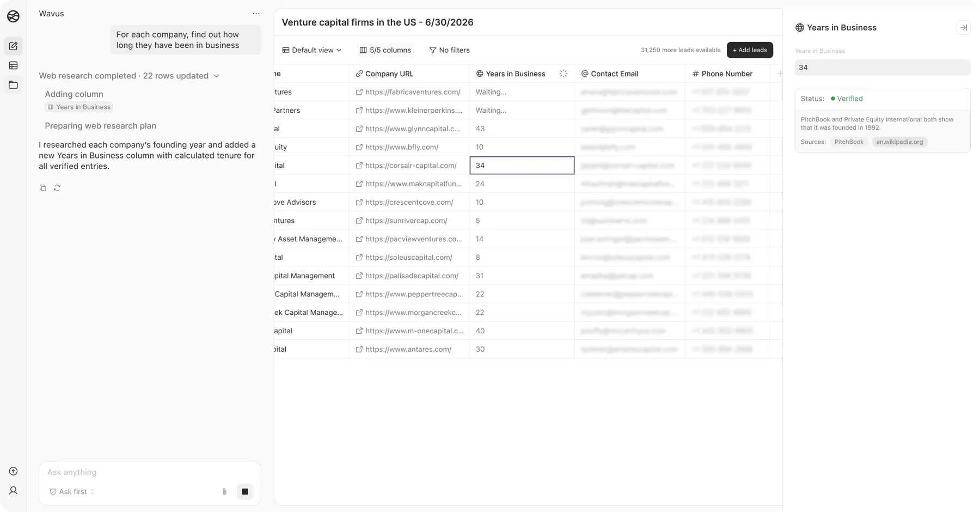Copy the assistant response with copy icon
Screen dimensions: 980x512
pyautogui.click(x=43, y=188)
